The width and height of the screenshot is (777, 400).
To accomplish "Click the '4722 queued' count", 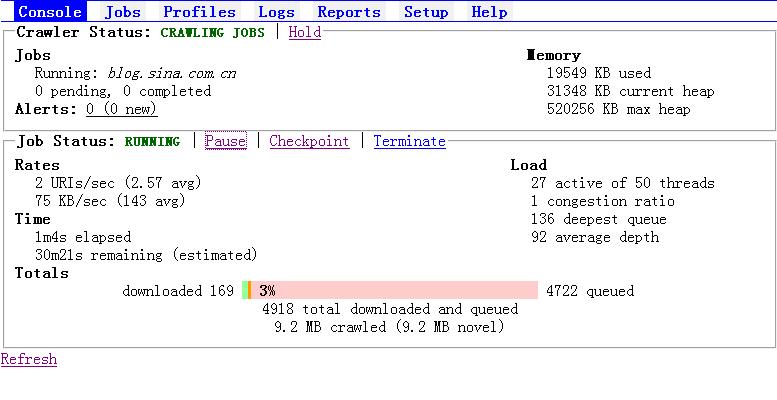I will point(590,290).
